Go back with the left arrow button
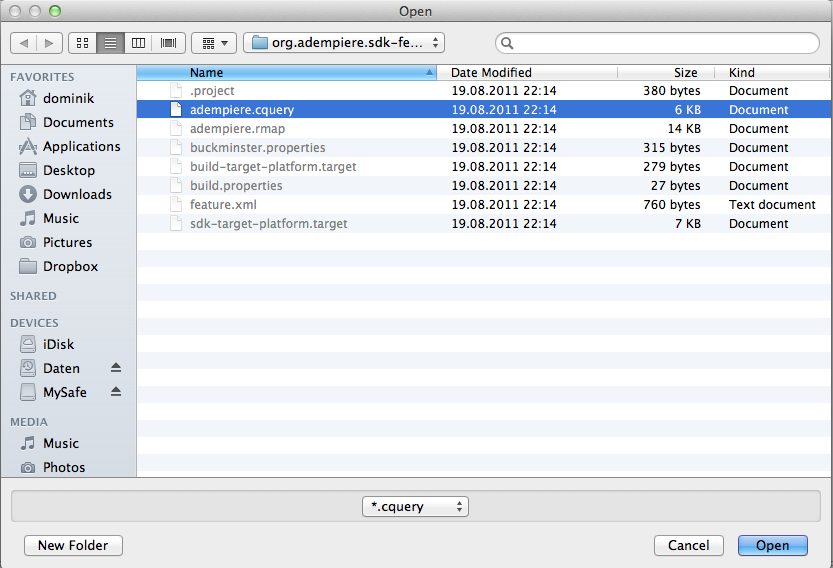The image size is (833, 568). [x=23, y=43]
